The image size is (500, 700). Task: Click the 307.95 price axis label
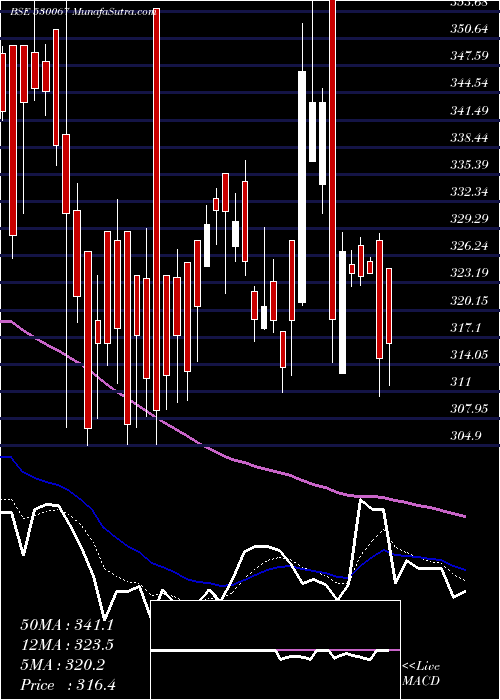pyautogui.click(x=468, y=408)
